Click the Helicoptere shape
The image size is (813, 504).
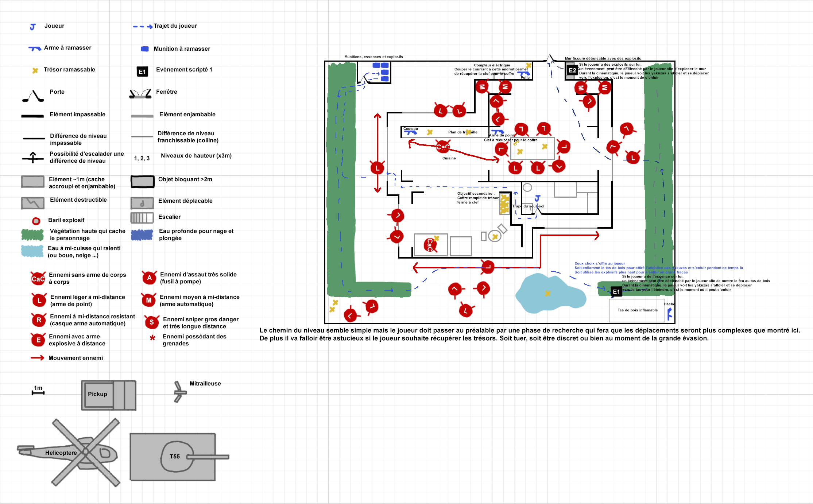(68, 453)
